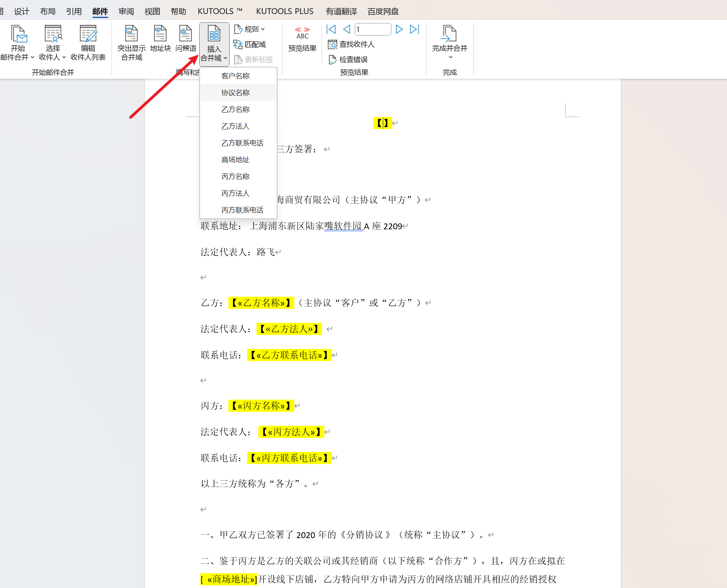Click the highlighted «商场地址» field in document
The height and width of the screenshot is (588, 727).
tap(229, 579)
